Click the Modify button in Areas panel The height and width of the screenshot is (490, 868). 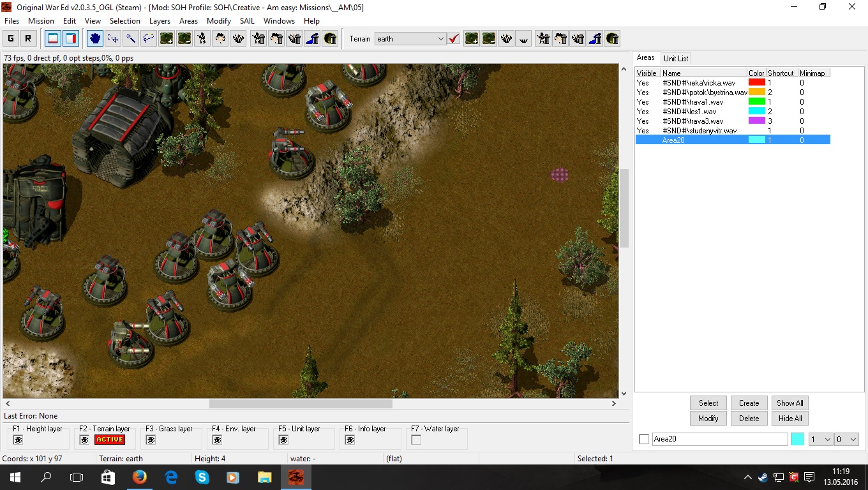(708, 419)
